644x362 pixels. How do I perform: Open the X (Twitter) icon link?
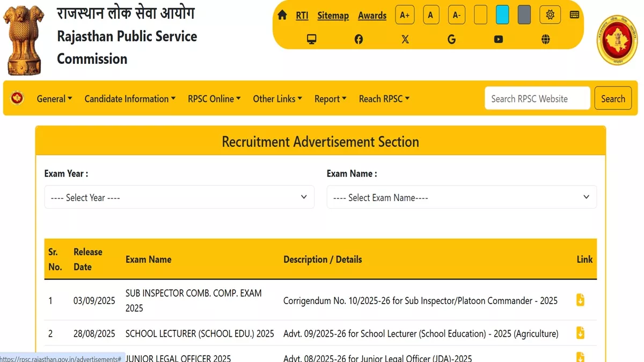405,39
